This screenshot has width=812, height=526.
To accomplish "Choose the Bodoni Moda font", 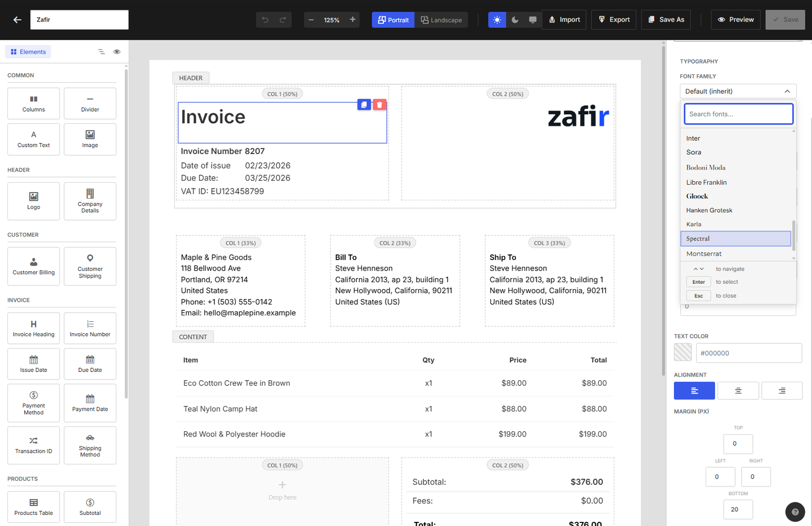I will point(736,167).
